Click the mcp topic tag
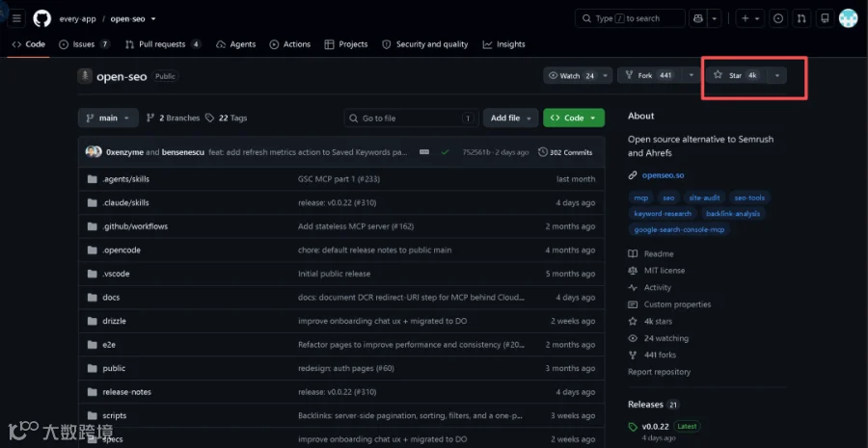Image resolution: width=868 pixels, height=448 pixels. click(640, 198)
